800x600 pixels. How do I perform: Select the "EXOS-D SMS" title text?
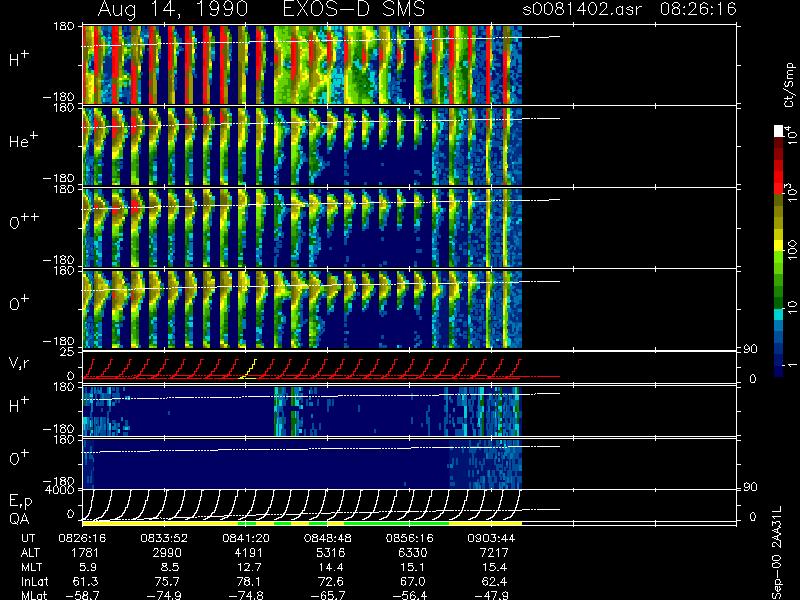coord(353,9)
